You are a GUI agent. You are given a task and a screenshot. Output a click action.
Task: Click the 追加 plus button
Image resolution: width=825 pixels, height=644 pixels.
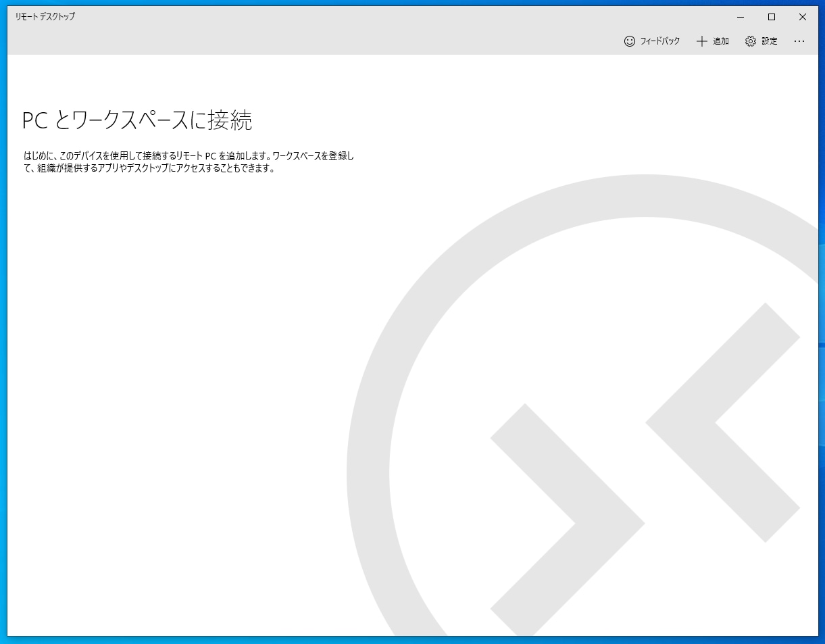coord(712,41)
